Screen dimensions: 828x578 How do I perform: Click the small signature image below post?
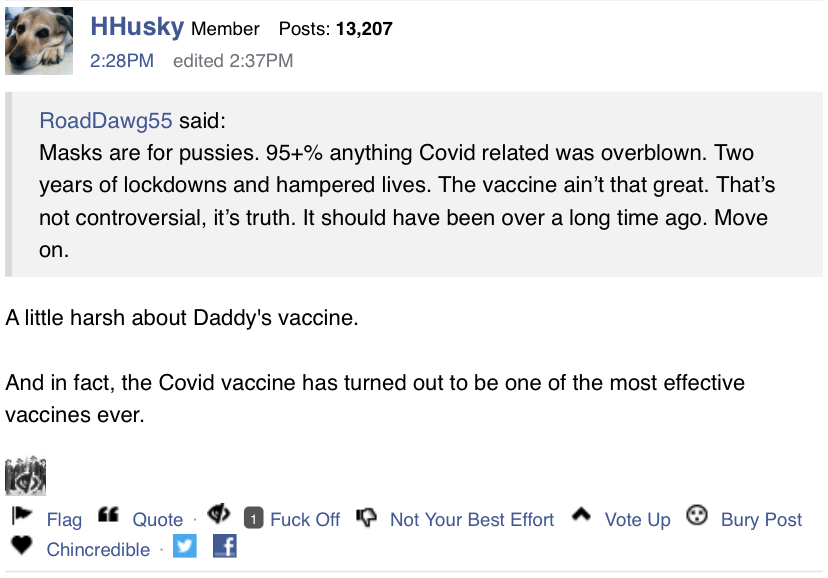pyautogui.click(x=25, y=476)
